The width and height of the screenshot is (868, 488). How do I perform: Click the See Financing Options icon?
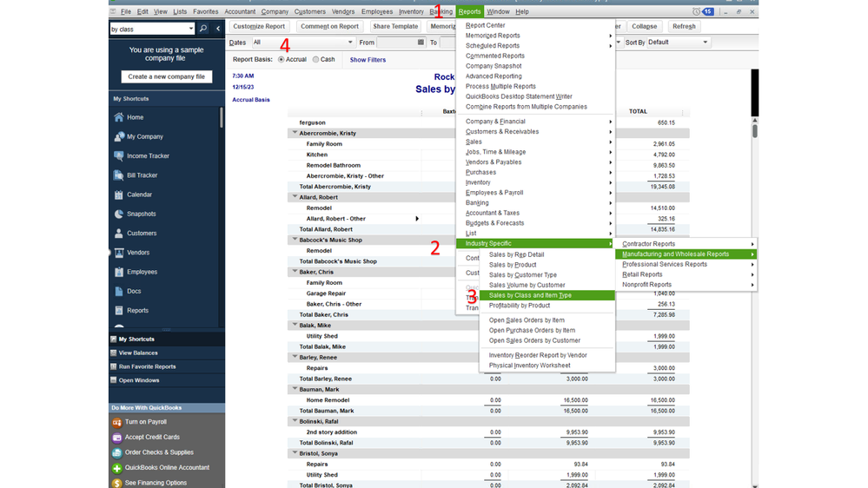click(116, 483)
